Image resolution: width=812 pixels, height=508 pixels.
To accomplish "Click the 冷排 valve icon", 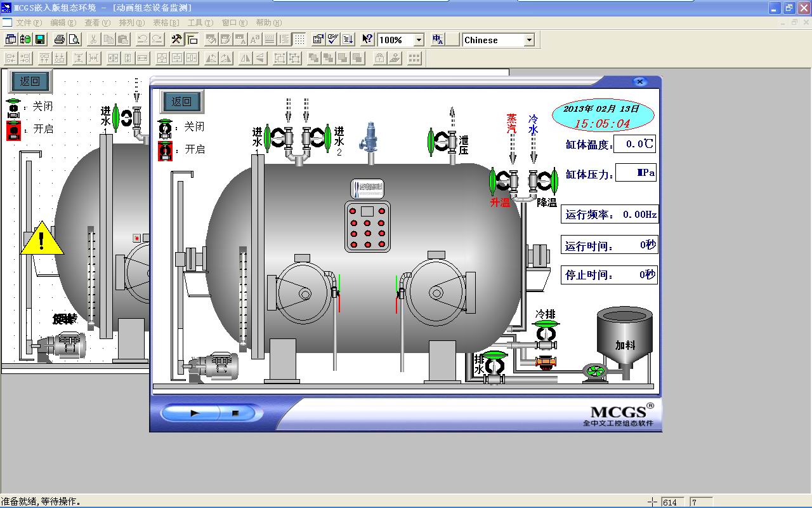I will (545, 334).
